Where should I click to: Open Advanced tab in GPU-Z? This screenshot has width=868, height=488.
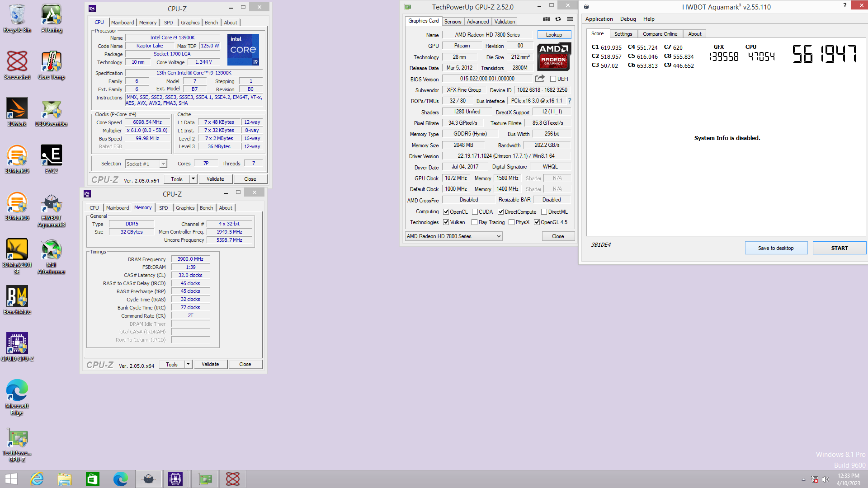click(x=478, y=22)
